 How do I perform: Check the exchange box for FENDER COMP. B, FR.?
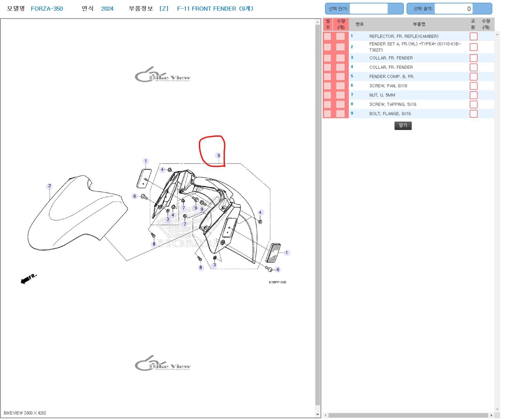point(474,77)
